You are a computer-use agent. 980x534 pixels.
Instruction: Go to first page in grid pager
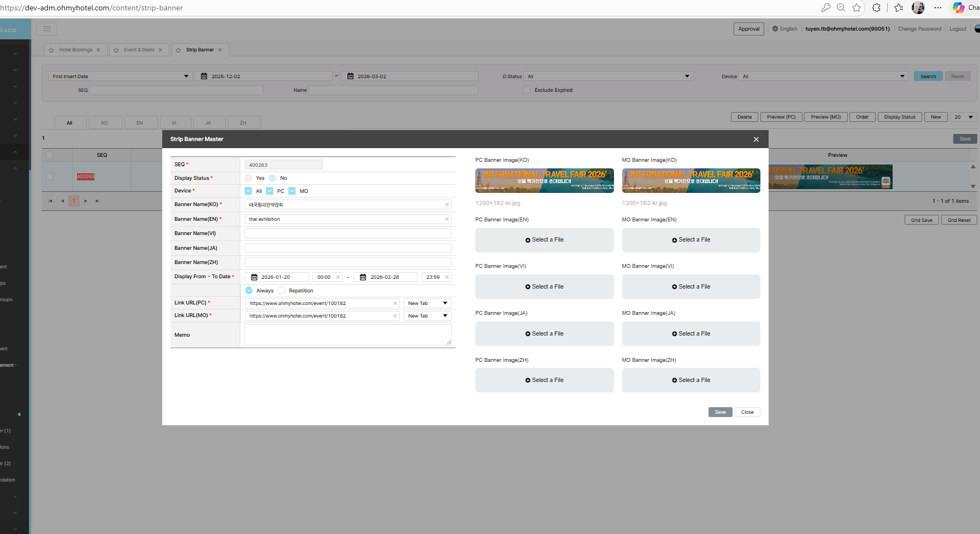pos(50,201)
